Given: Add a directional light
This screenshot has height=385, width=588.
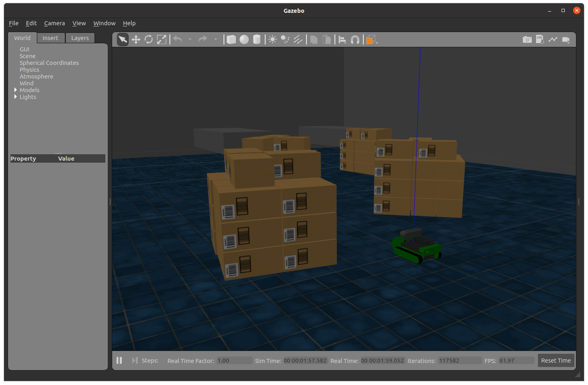Looking at the screenshot, I should tap(298, 39).
